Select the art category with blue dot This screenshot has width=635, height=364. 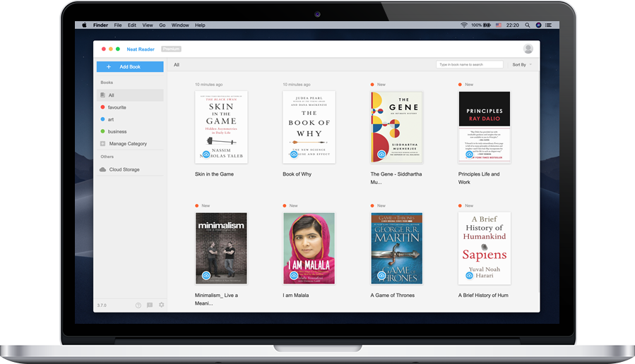pyautogui.click(x=111, y=119)
